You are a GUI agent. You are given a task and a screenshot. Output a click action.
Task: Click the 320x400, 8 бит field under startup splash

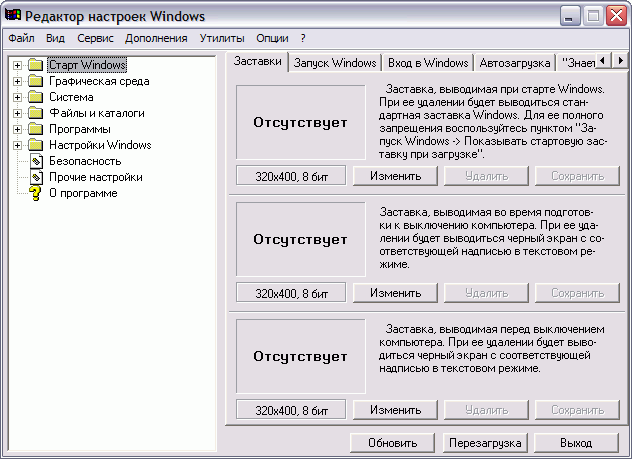[291, 176]
